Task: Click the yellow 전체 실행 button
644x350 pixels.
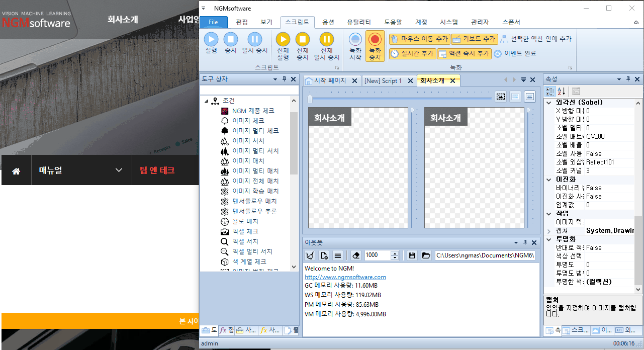Action: [x=283, y=46]
